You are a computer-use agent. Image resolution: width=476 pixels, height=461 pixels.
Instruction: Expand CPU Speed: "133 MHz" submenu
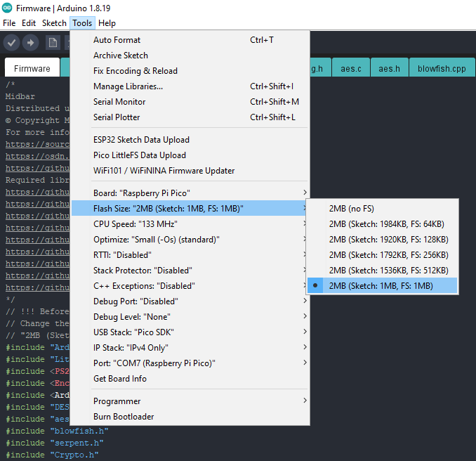(190, 224)
